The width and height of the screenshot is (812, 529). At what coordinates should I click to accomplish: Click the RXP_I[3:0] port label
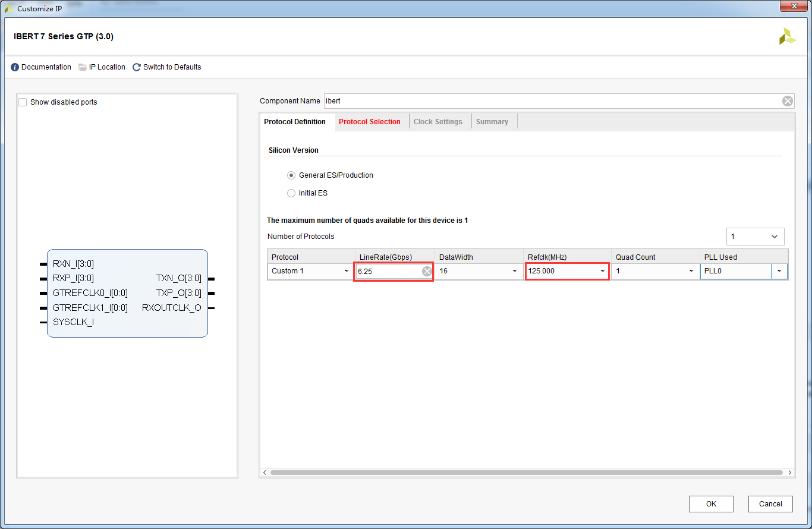(73, 278)
